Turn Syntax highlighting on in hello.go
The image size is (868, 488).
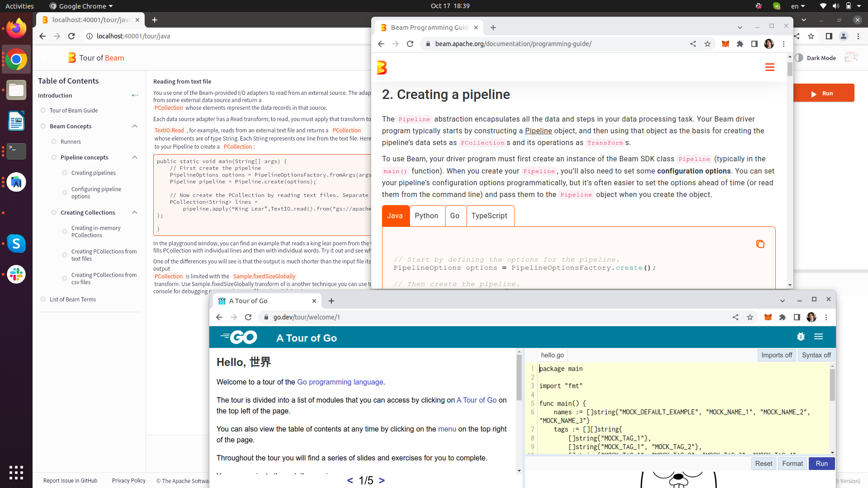816,355
